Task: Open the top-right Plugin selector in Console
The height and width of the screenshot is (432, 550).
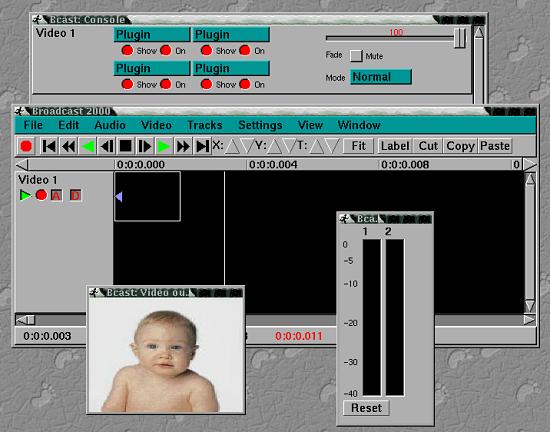Action: point(231,35)
